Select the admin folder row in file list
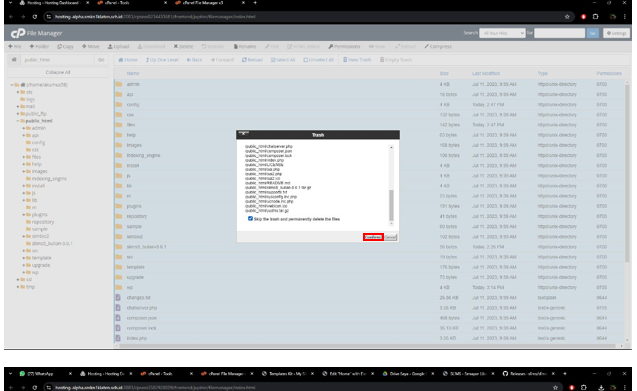The image size is (637, 391). (x=369, y=84)
